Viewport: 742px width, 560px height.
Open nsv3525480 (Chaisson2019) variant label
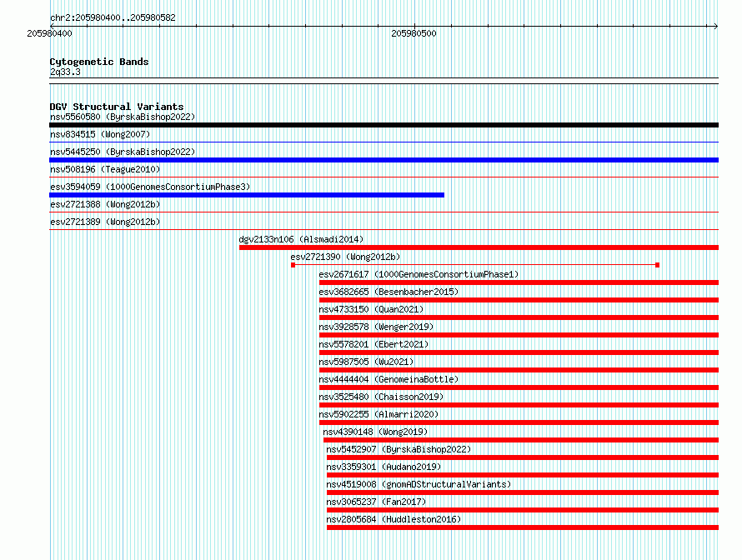(x=381, y=397)
